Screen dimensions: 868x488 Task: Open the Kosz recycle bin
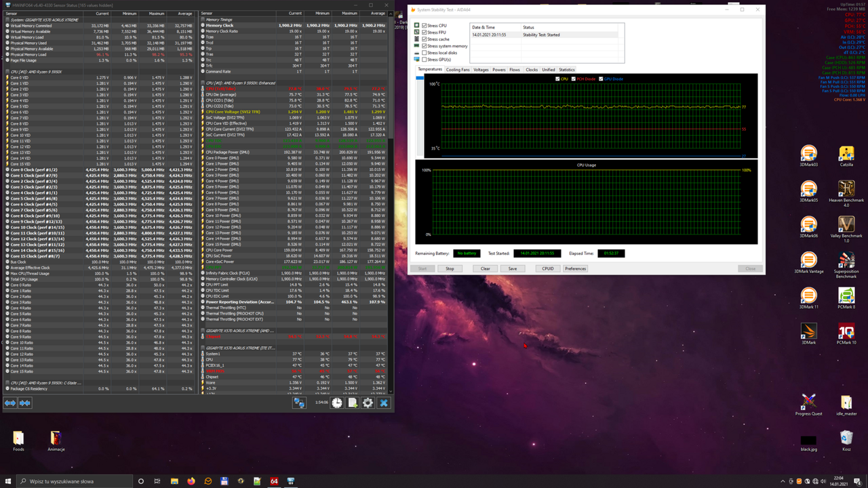pyautogui.click(x=846, y=441)
